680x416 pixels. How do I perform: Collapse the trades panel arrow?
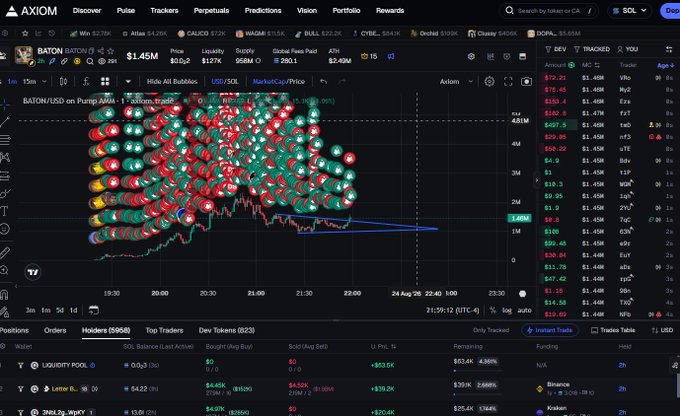click(537, 180)
